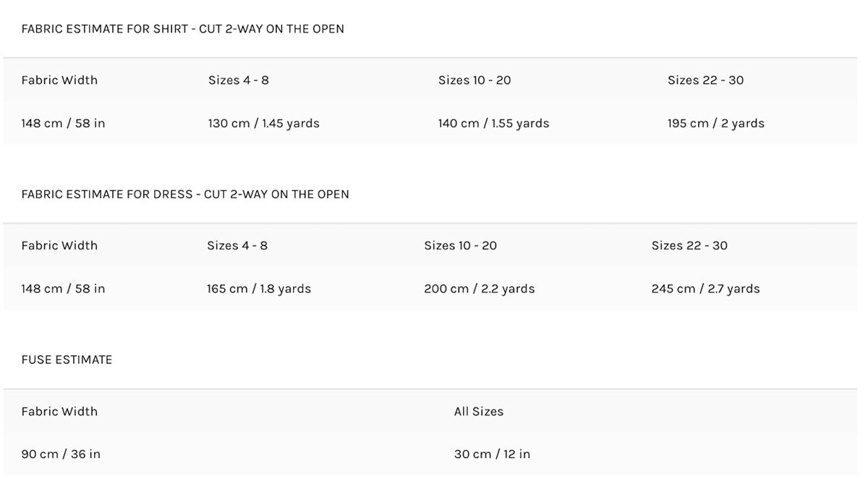Select Sizes 22 - 30 header in dress table
This screenshot has height=487, width=868.
689,245
